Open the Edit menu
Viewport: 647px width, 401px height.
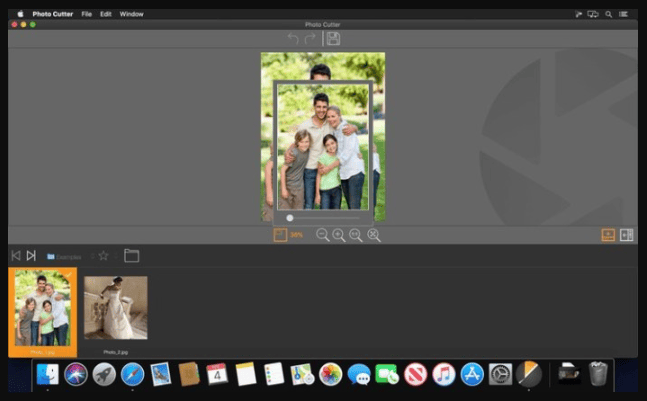(106, 14)
